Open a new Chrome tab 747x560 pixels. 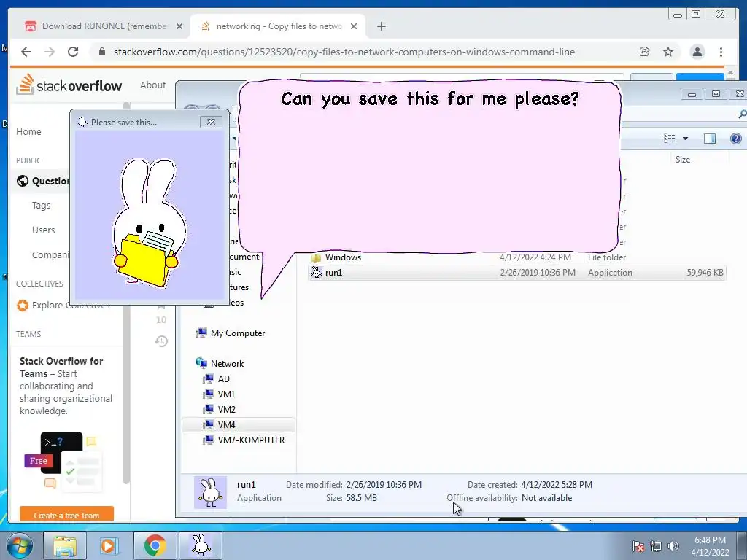coord(381,26)
